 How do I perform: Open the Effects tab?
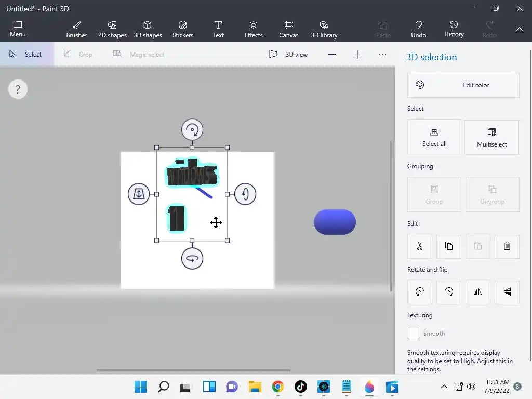tap(254, 29)
